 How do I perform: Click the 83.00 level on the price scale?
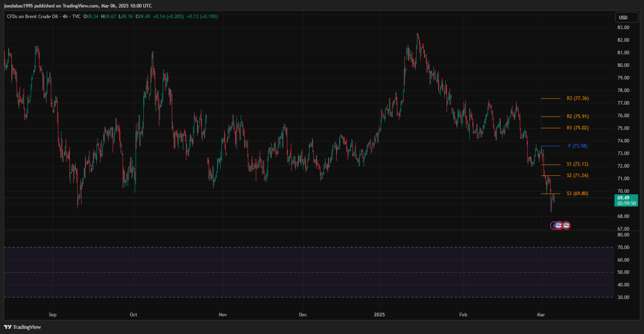tap(623, 27)
